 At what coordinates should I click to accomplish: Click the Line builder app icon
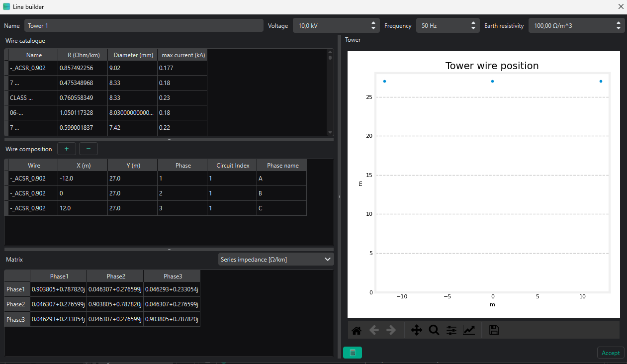point(6,6)
